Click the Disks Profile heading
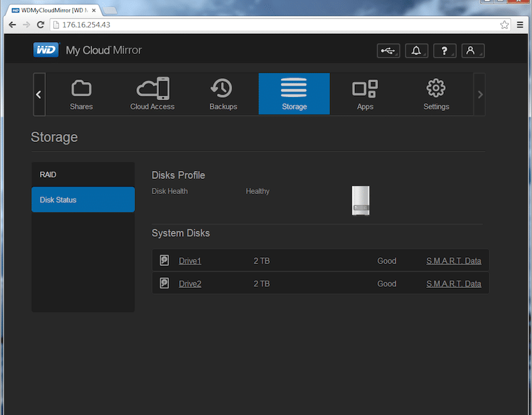The width and height of the screenshot is (532, 415). [178, 175]
